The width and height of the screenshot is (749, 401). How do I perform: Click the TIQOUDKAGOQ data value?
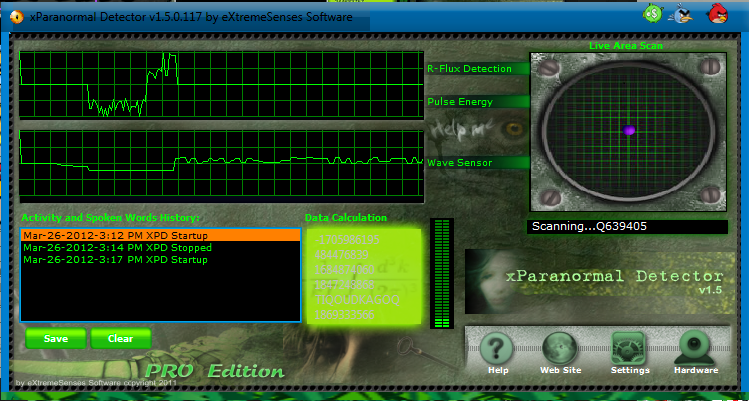point(357,300)
